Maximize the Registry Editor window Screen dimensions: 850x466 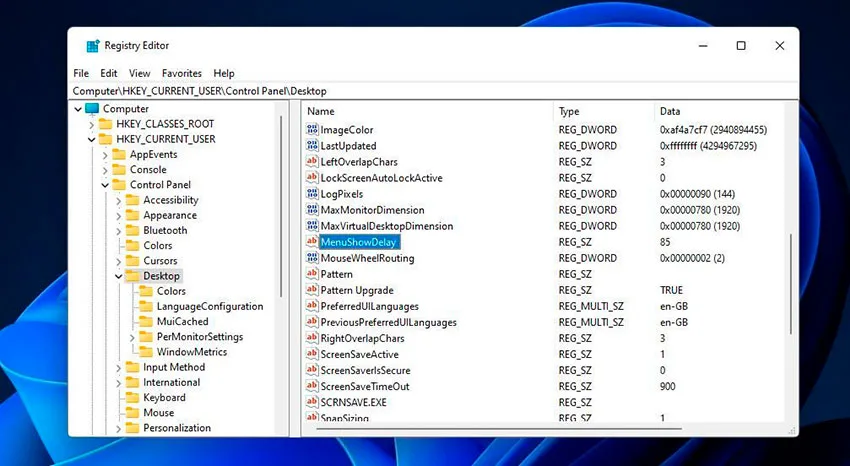[741, 46]
